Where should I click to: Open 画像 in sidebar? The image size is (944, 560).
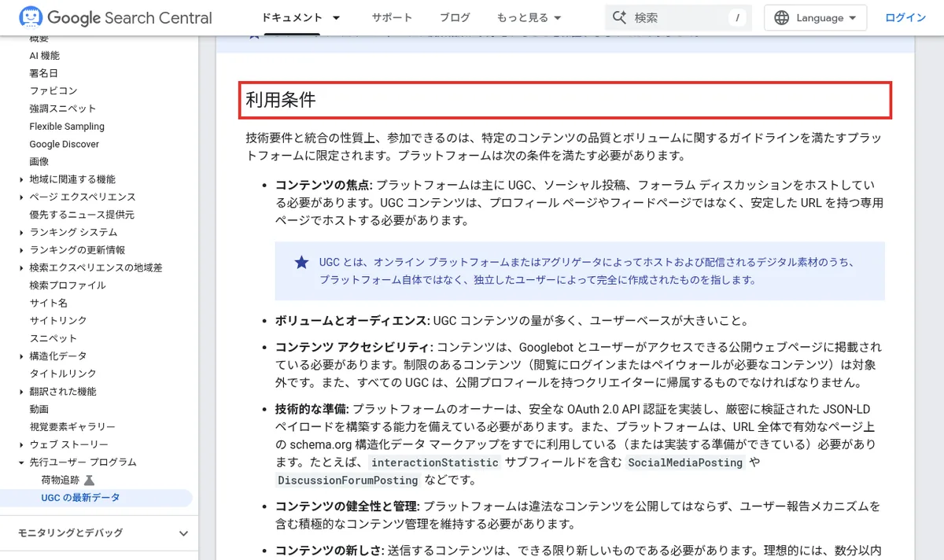[x=39, y=161]
